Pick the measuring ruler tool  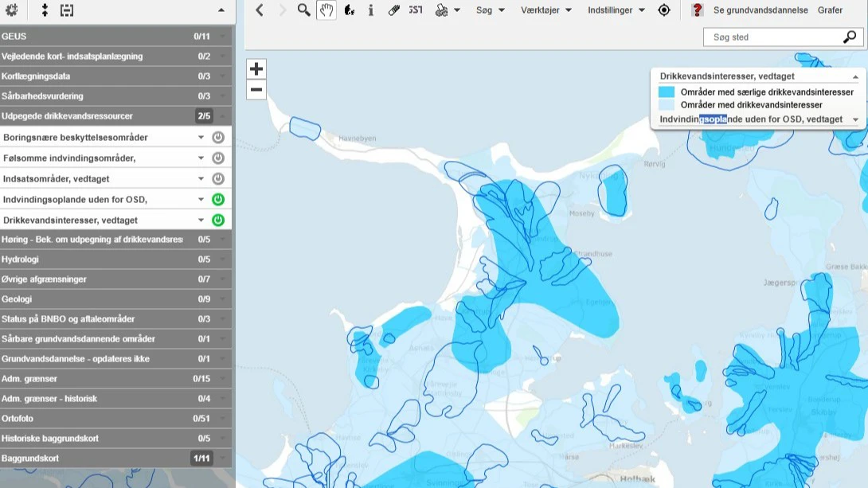tap(393, 10)
